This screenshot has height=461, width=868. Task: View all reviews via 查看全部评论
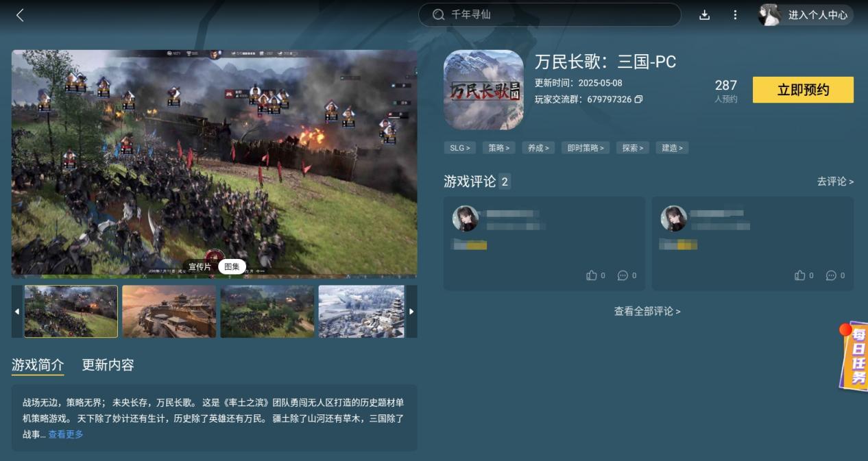(647, 311)
